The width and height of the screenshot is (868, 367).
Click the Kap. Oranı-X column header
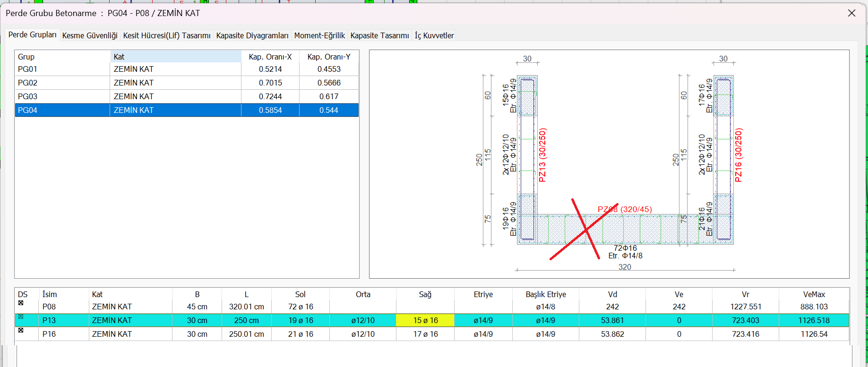[270, 57]
